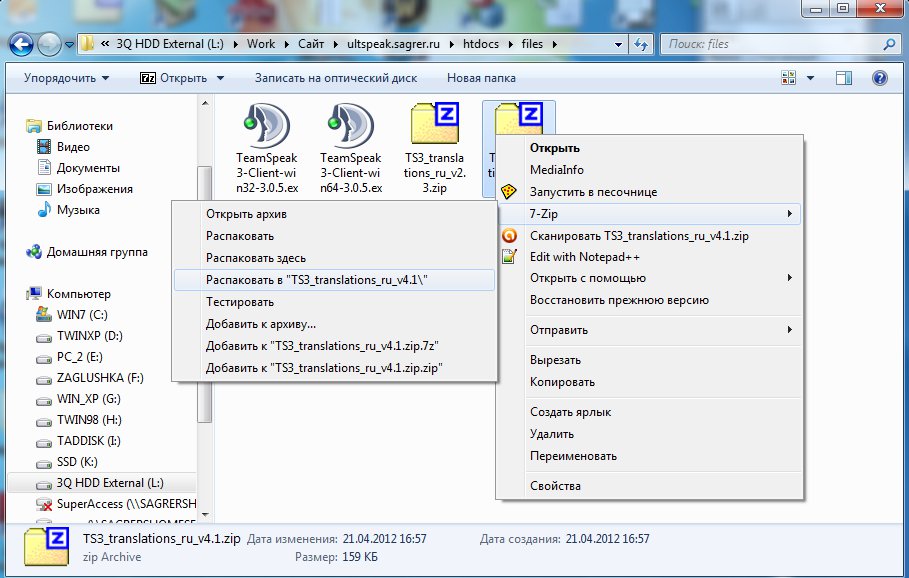Select TS3_translations_ru_v2.3.zip archive icon
The image size is (909, 578).
[434, 127]
